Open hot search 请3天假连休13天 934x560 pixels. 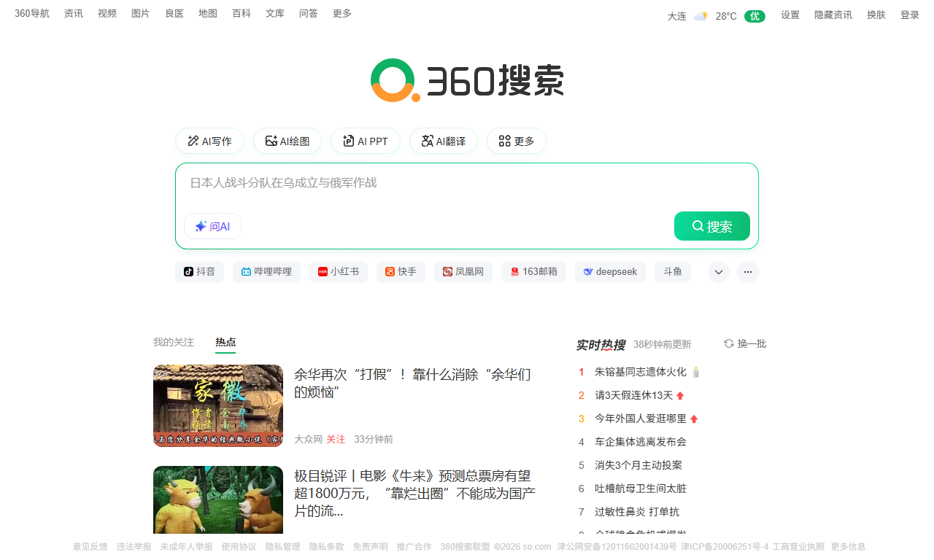[633, 395]
